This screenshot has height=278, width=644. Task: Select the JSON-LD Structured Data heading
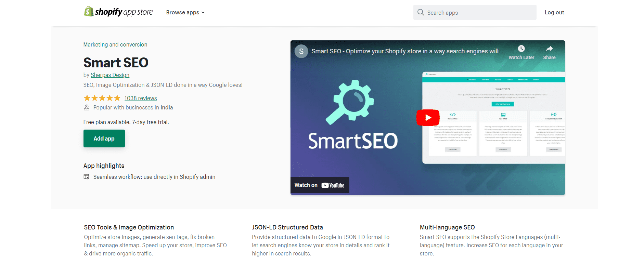tap(287, 227)
